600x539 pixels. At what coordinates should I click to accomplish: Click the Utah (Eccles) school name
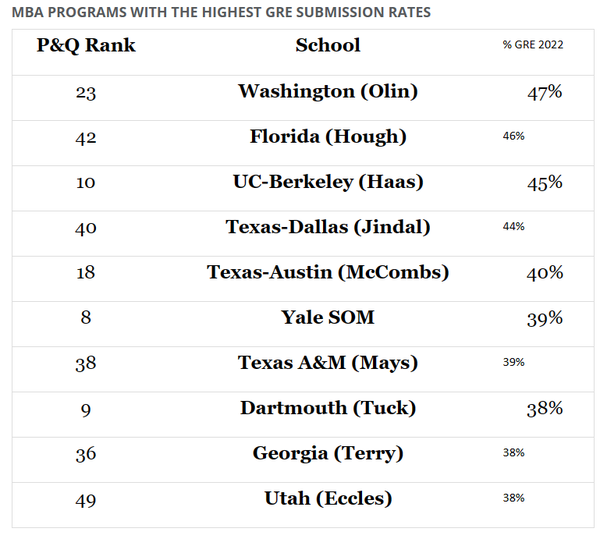point(328,498)
